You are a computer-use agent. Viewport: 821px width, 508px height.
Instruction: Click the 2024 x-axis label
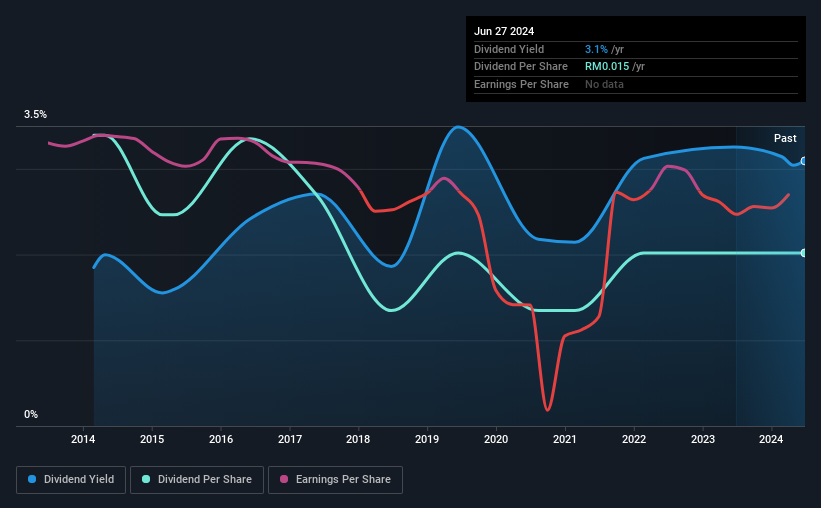[x=771, y=439]
